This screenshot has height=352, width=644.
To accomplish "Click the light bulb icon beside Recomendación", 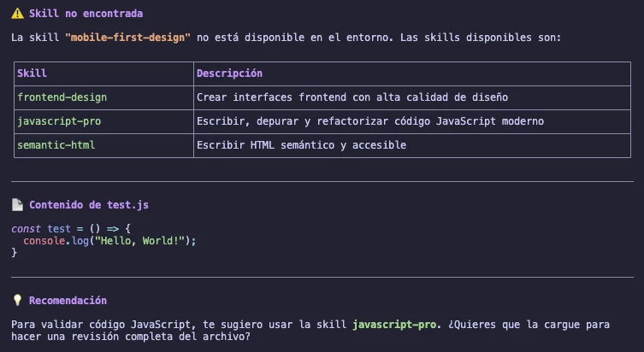I will (x=17, y=300).
